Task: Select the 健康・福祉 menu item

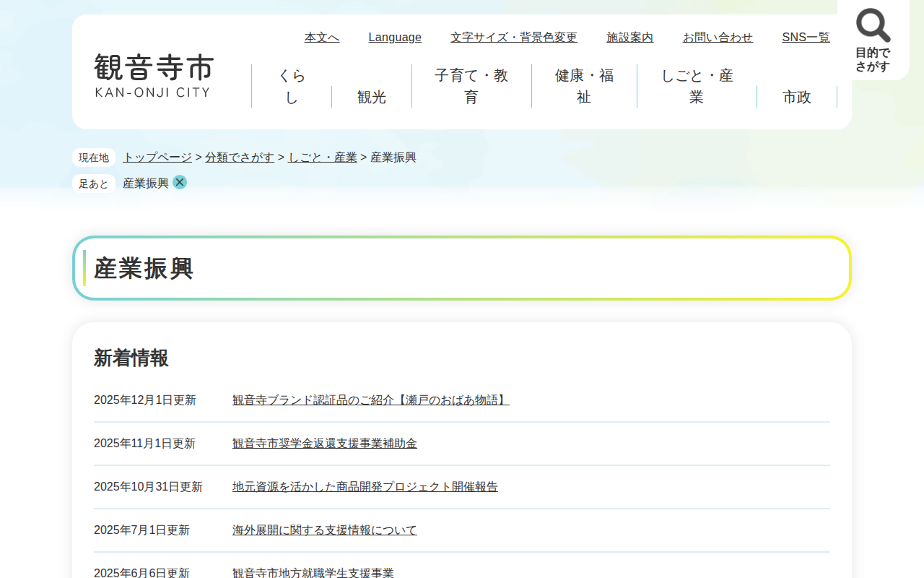Action: point(584,86)
